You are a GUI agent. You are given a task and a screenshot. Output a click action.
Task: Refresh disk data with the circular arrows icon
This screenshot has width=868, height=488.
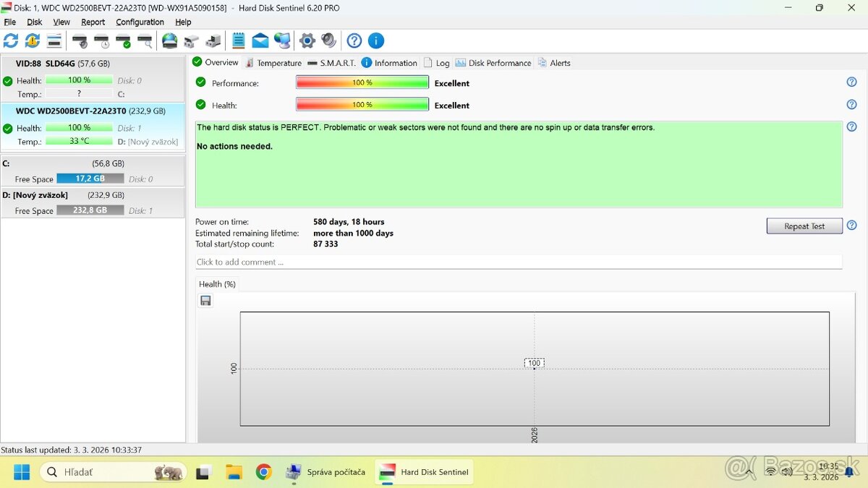(10, 40)
